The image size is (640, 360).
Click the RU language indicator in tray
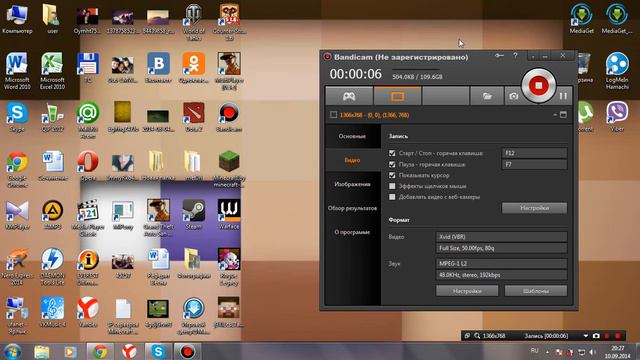[534, 351]
